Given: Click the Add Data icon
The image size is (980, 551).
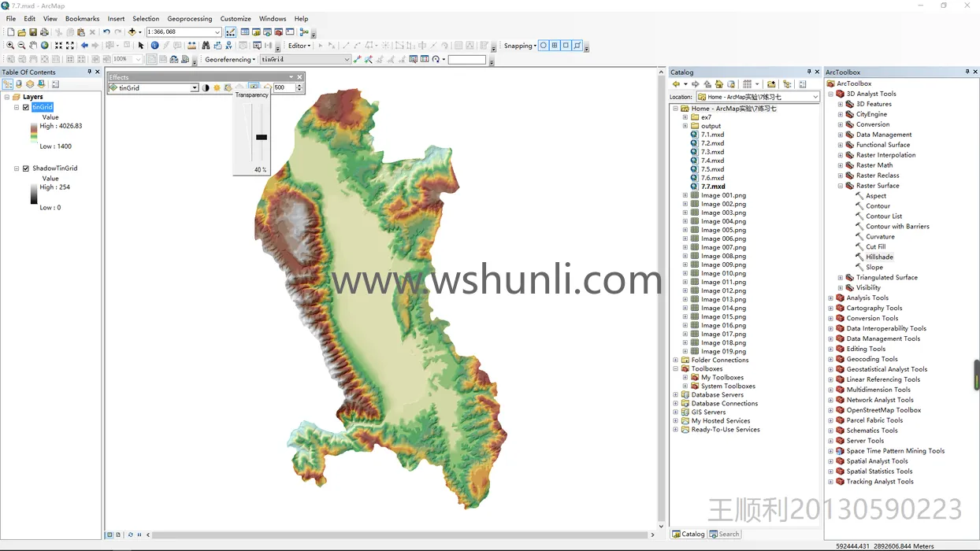Looking at the screenshot, I should (x=132, y=32).
